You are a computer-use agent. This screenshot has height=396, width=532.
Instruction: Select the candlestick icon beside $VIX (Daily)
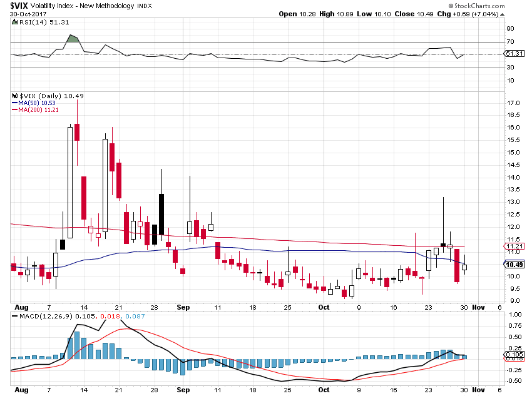point(13,96)
